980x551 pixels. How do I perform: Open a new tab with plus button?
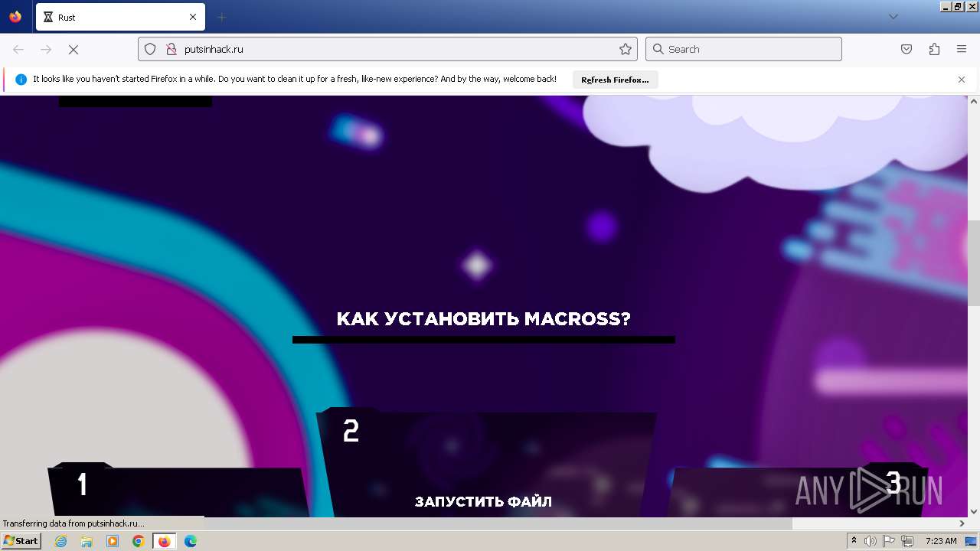click(x=221, y=17)
